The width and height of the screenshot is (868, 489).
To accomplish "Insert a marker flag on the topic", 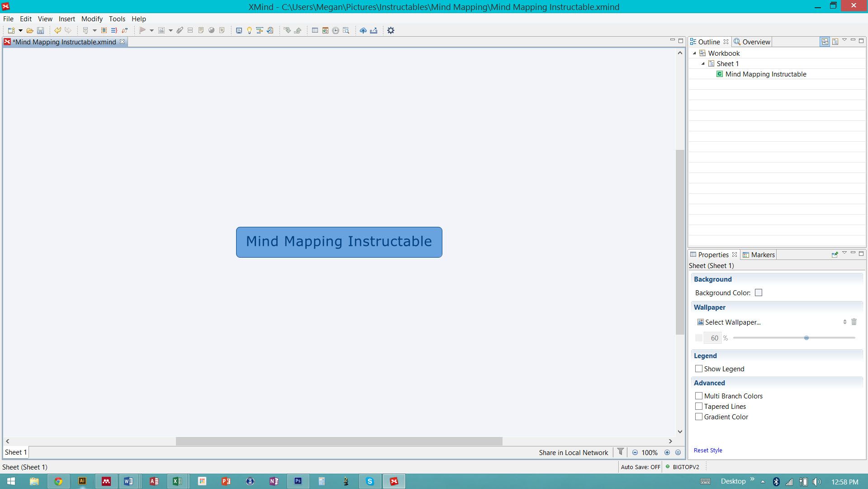I will coord(143,30).
